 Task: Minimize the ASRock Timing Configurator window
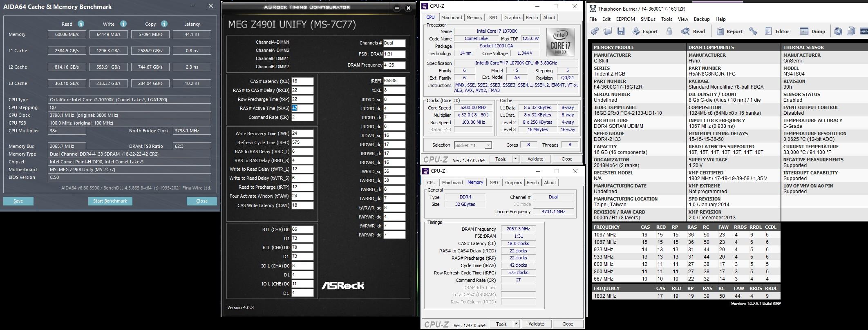[397, 8]
